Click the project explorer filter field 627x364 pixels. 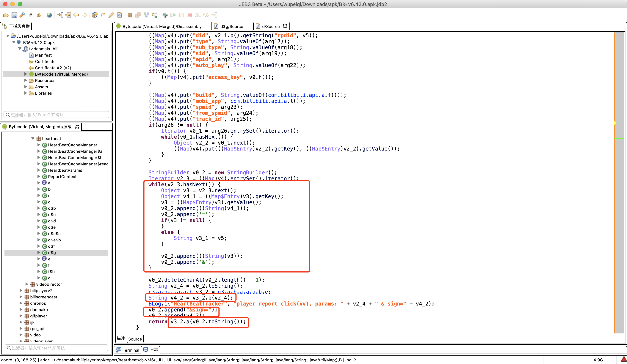[56, 115]
